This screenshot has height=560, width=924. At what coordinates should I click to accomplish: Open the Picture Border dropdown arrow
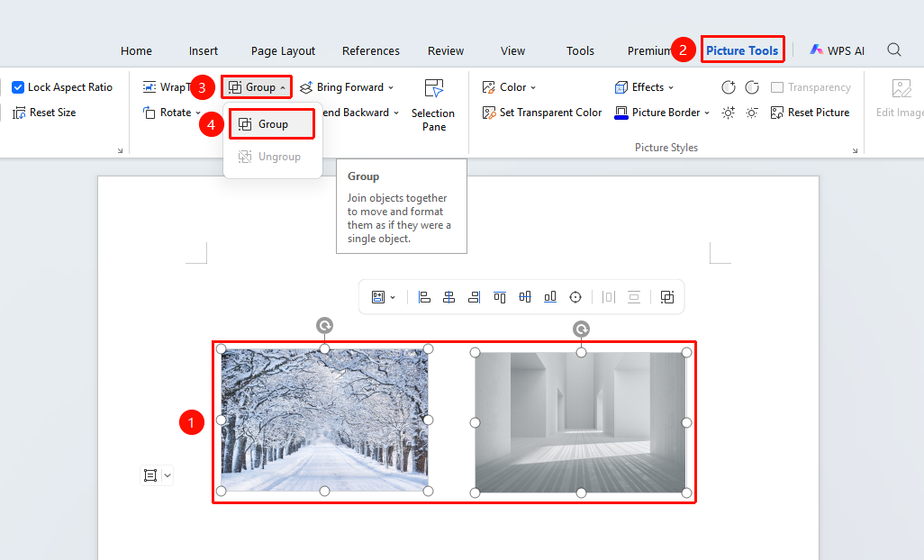[707, 113]
